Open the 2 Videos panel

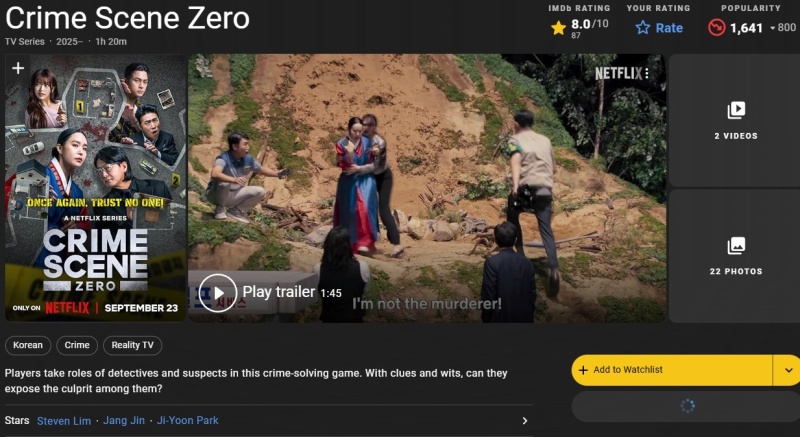coord(735,119)
